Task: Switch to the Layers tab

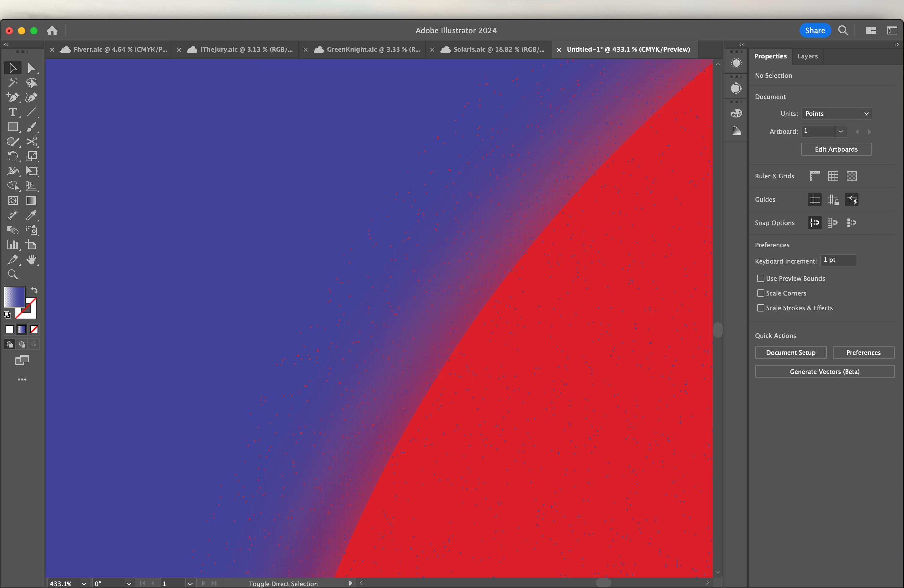Action: point(807,56)
